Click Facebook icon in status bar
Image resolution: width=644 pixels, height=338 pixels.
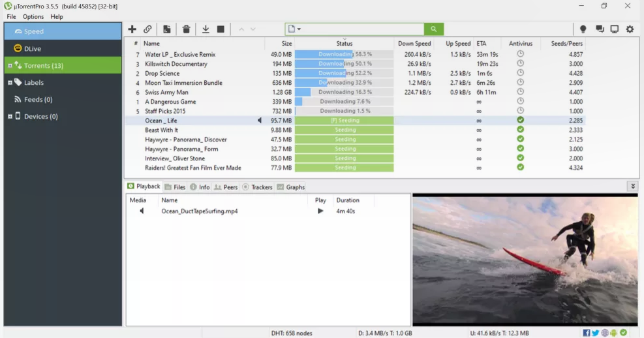(x=587, y=333)
